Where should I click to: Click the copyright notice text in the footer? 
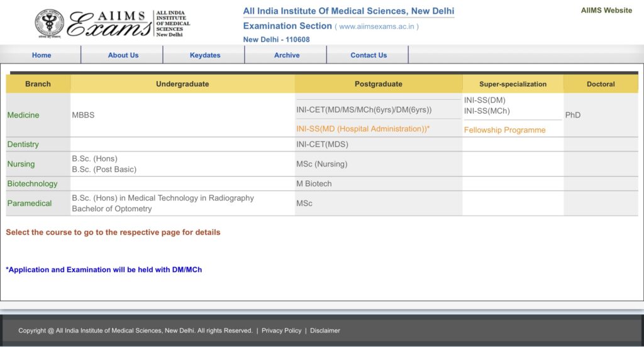pos(135,331)
